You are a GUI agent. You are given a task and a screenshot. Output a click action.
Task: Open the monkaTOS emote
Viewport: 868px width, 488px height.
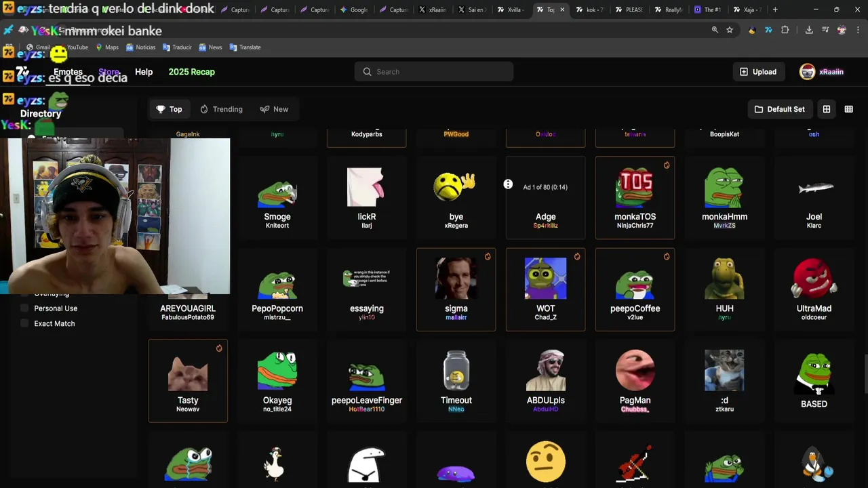635,197
